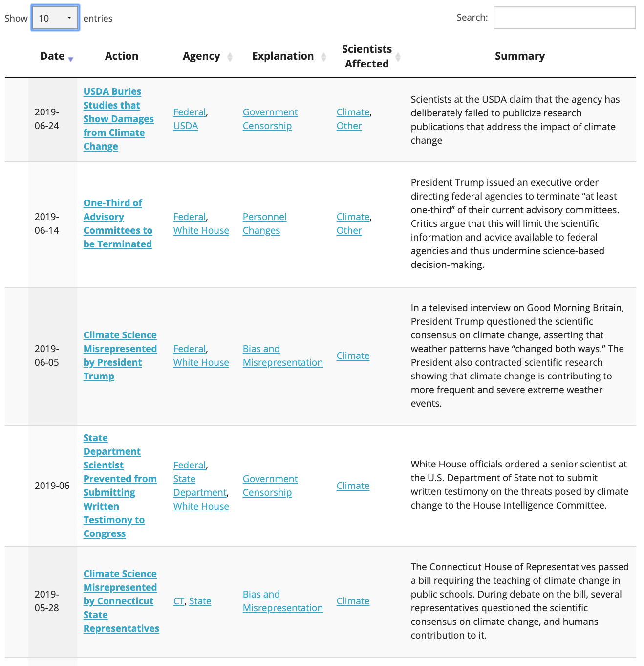Click Government Censorship in the USDA row

coord(270,119)
